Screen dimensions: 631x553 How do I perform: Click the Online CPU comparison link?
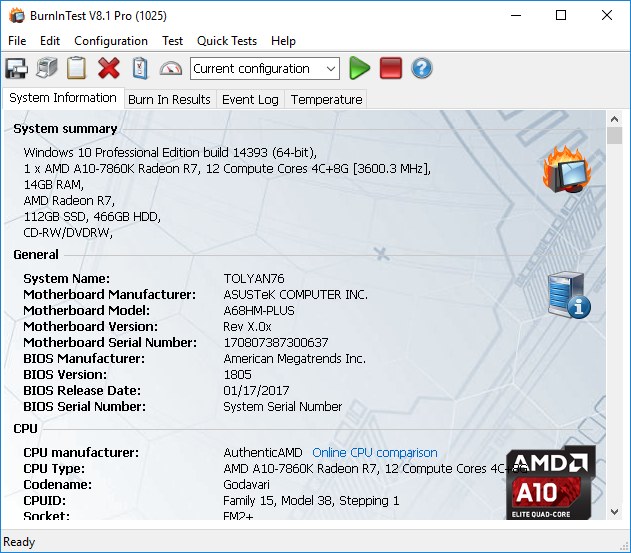click(x=375, y=453)
